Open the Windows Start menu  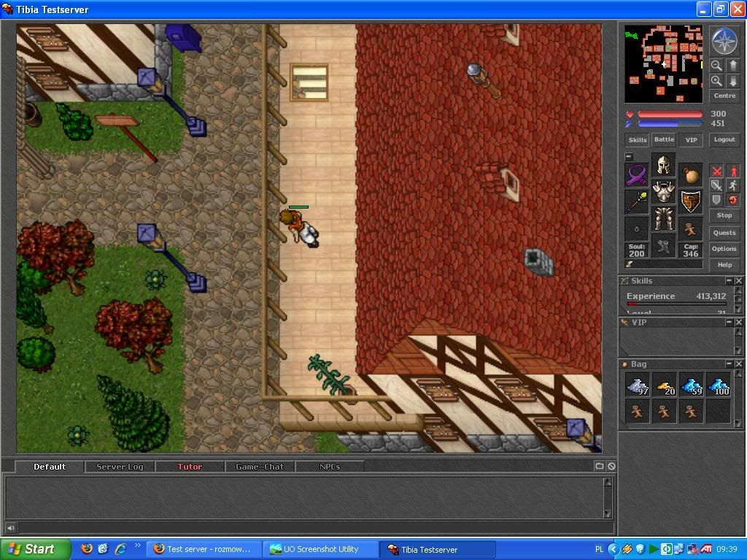pos(35,549)
